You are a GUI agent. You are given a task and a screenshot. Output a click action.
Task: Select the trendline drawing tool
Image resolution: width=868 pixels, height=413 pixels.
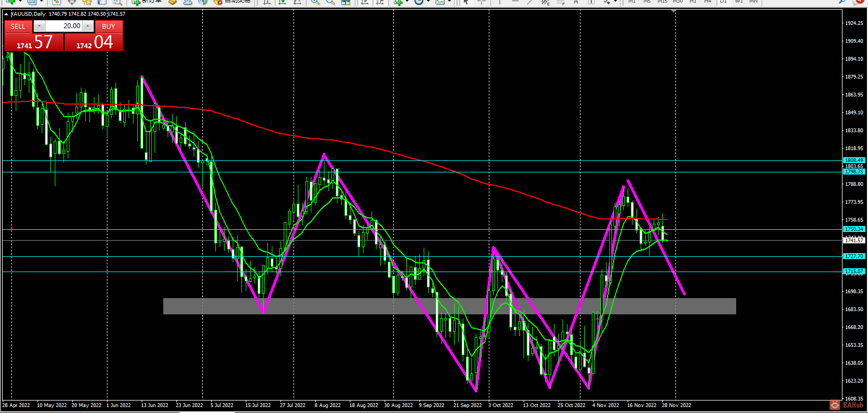pos(529,2)
